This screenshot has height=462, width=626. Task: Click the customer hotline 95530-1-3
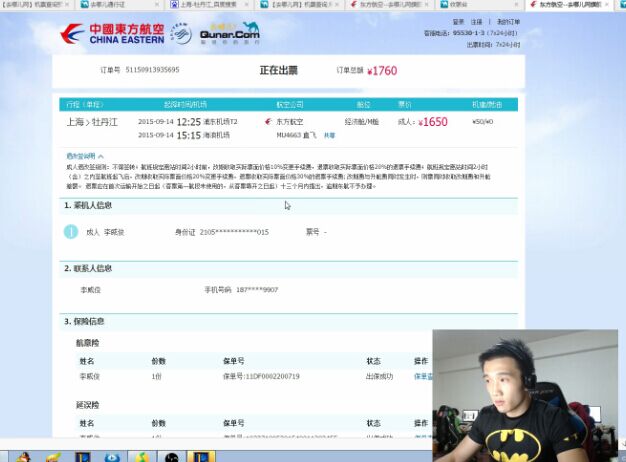click(x=468, y=33)
